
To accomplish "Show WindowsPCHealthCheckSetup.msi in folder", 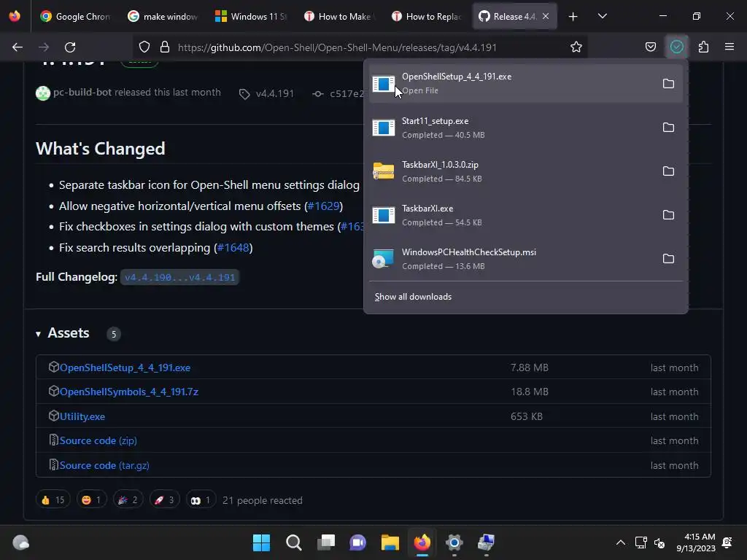I will point(668,259).
